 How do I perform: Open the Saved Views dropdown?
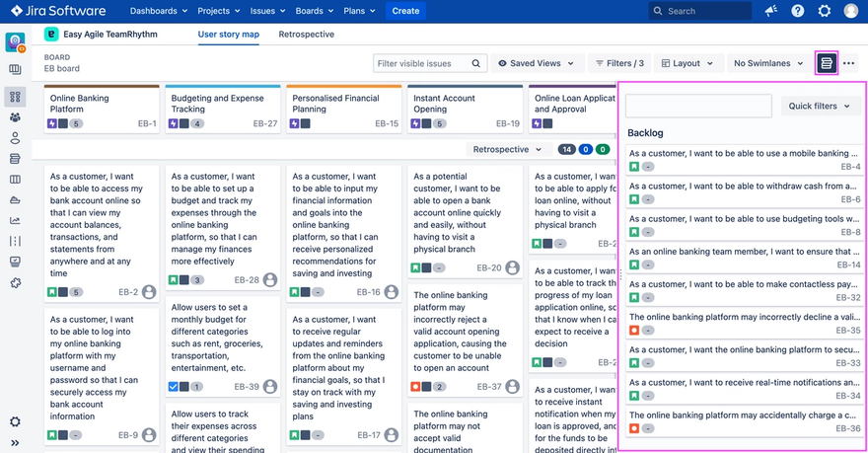pyautogui.click(x=537, y=63)
